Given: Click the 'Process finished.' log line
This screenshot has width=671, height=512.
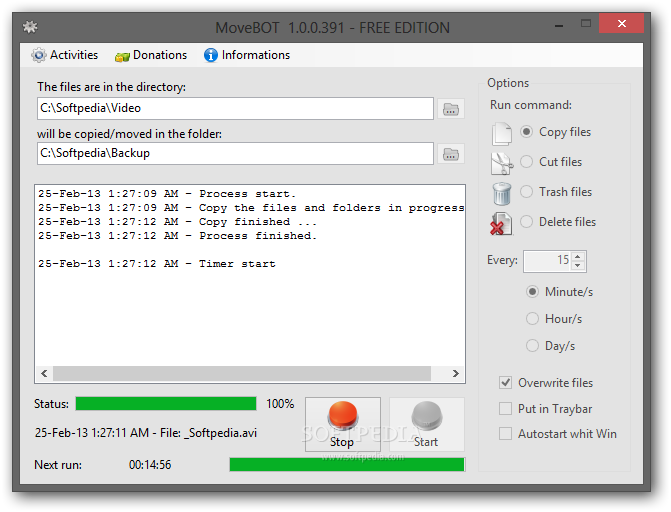Looking at the screenshot, I should [178, 236].
